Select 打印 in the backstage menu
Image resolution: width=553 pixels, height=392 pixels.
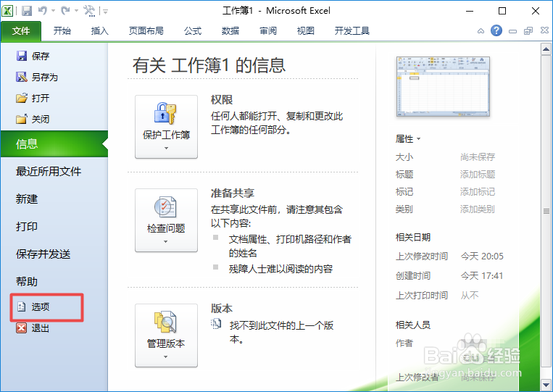pos(26,227)
